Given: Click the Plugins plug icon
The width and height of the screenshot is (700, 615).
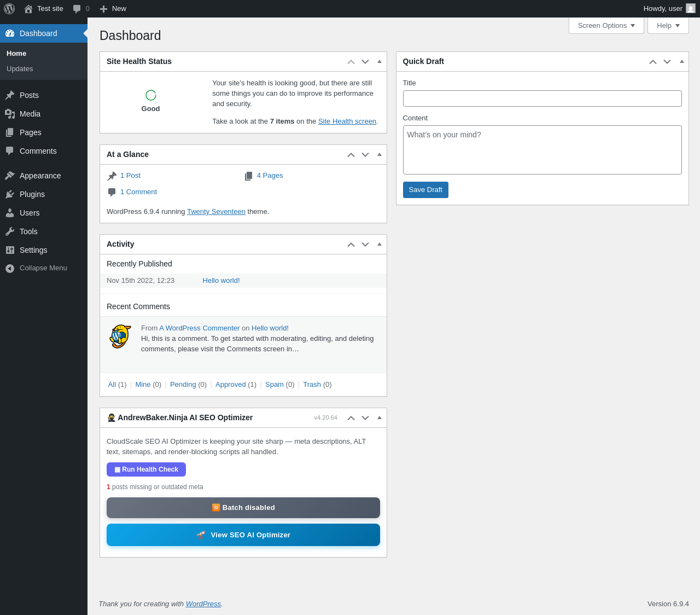Looking at the screenshot, I should click(x=10, y=194).
